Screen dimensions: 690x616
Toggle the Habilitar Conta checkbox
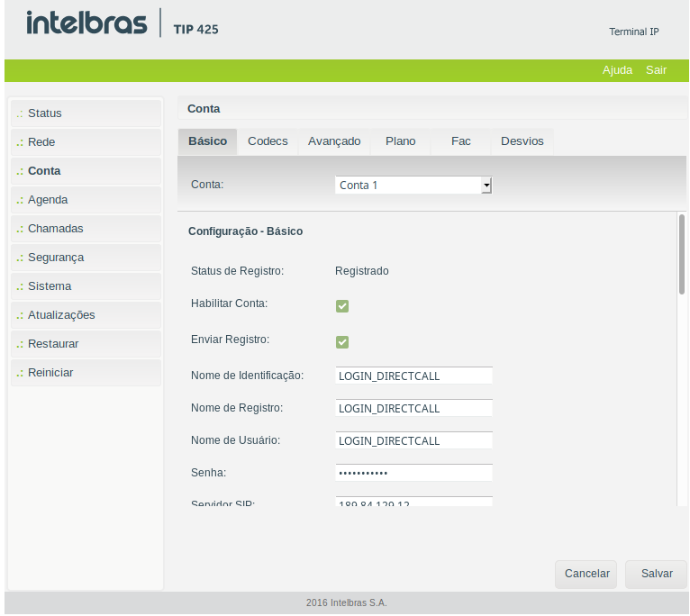(x=342, y=306)
